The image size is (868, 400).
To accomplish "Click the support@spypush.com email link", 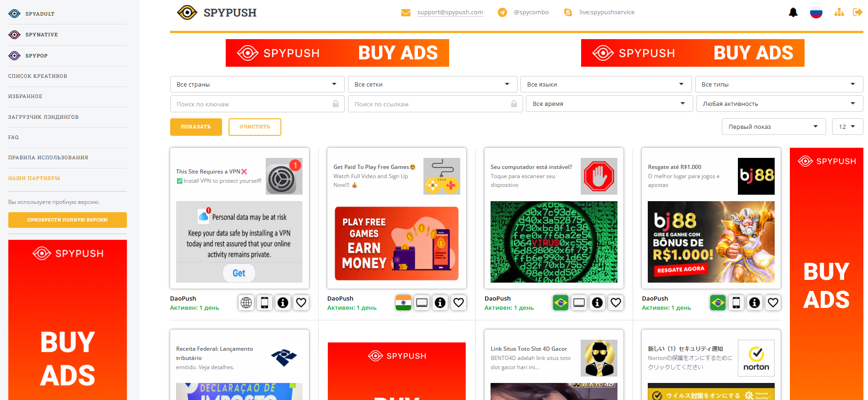I will tap(450, 12).
